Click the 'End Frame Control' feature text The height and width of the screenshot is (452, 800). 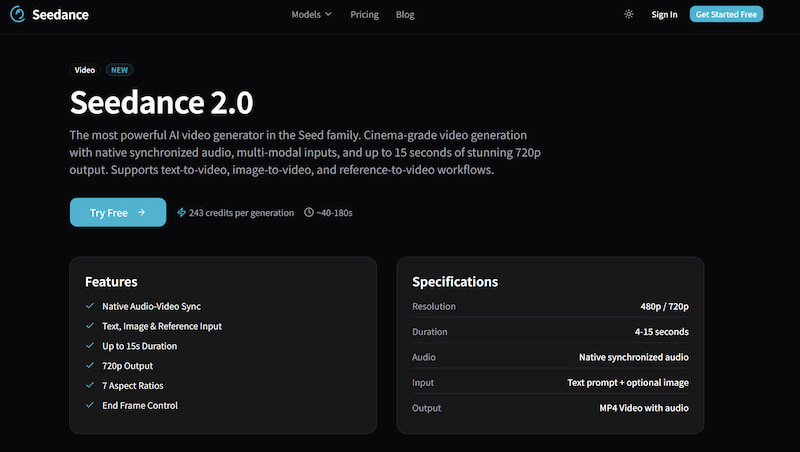point(140,405)
